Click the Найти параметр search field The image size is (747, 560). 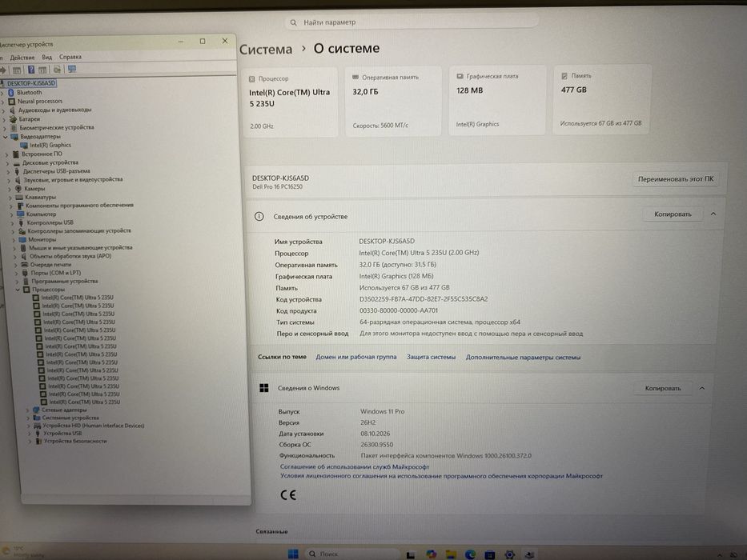click(x=412, y=22)
